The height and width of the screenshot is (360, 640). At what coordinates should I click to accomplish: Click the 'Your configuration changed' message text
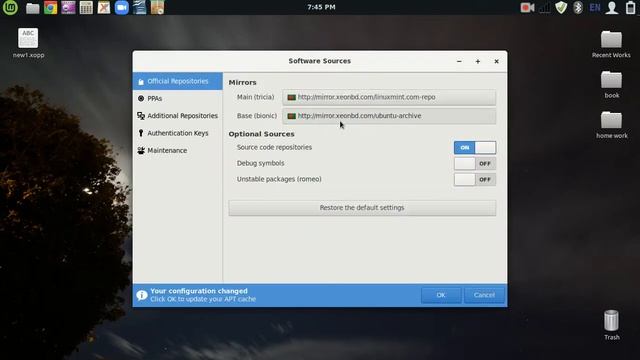(199, 291)
